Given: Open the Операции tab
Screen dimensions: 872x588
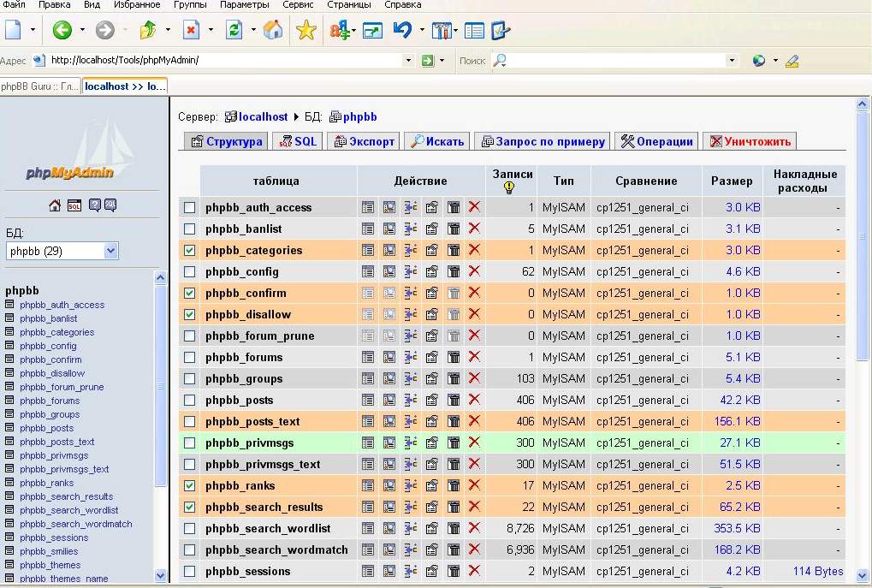Looking at the screenshot, I should click(x=656, y=141).
